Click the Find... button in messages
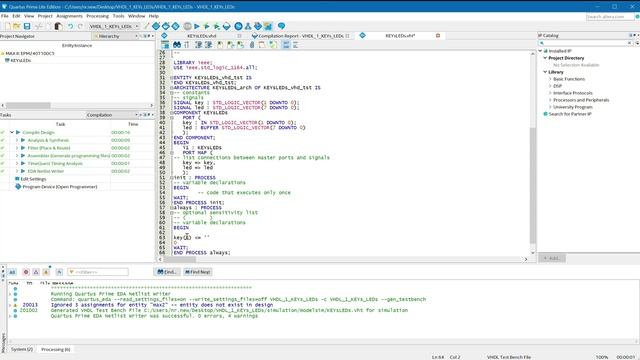Viewport: 640px width, 360px height. click(167, 272)
